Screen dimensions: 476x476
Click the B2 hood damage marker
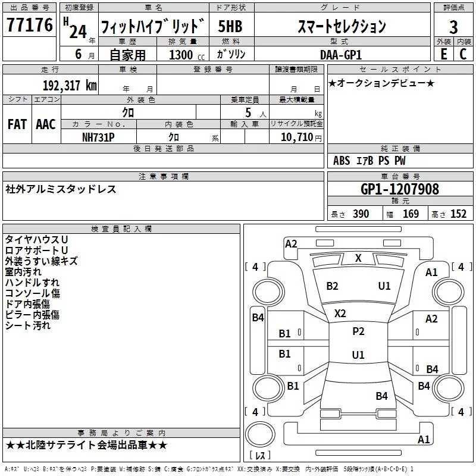coord(332,286)
